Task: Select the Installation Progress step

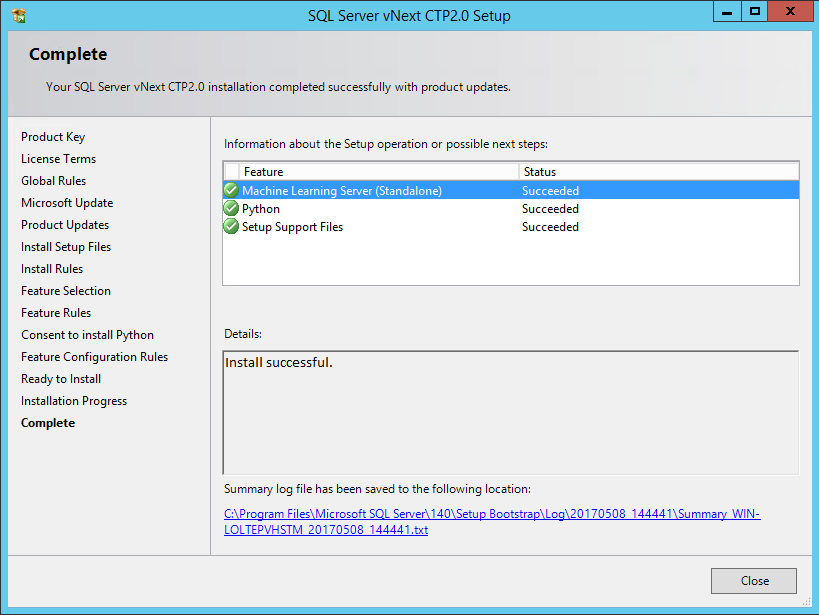Action: (74, 401)
